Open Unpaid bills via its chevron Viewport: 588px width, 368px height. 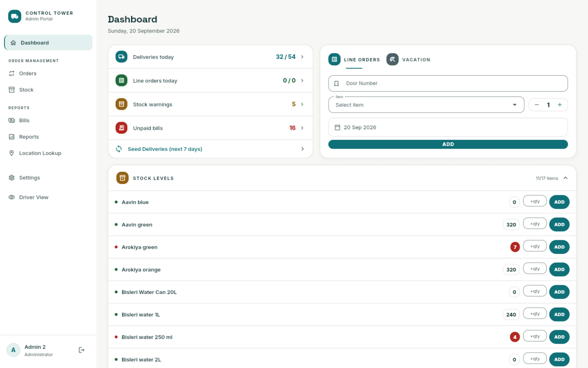(302, 128)
